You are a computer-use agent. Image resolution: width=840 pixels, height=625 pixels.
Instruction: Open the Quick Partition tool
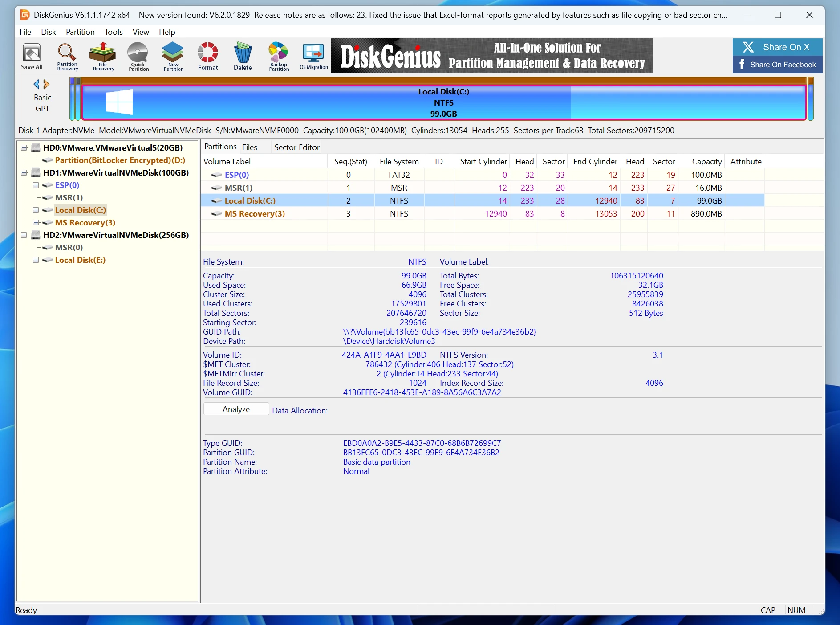[138, 56]
